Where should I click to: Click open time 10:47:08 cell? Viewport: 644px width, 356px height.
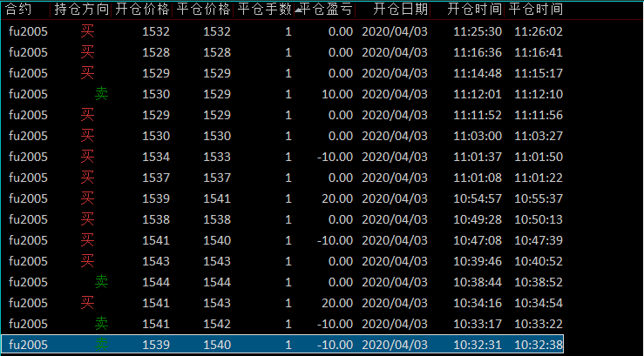click(x=478, y=240)
